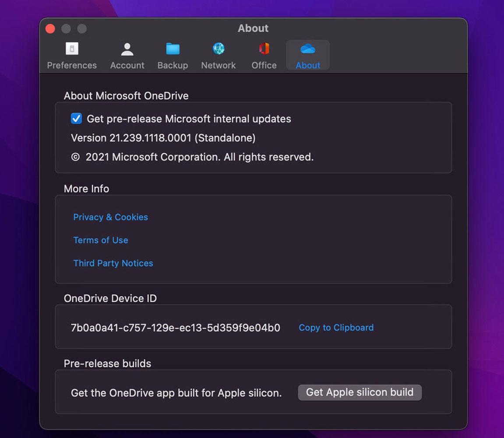Click the Version 21.239.1118.0001 text
504x438 pixels.
[163, 138]
